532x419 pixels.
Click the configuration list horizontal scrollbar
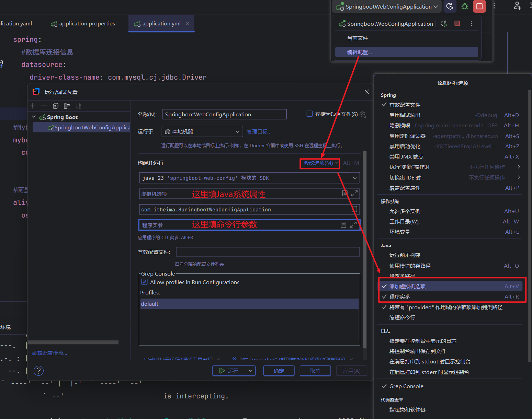(x=73, y=342)
